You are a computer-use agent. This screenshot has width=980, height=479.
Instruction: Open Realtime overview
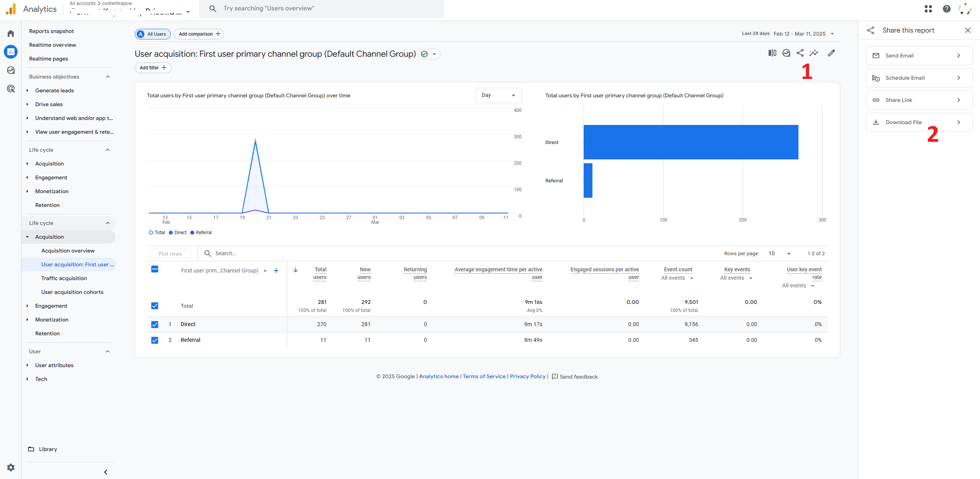pyautogui.click(x=52, y=45)
